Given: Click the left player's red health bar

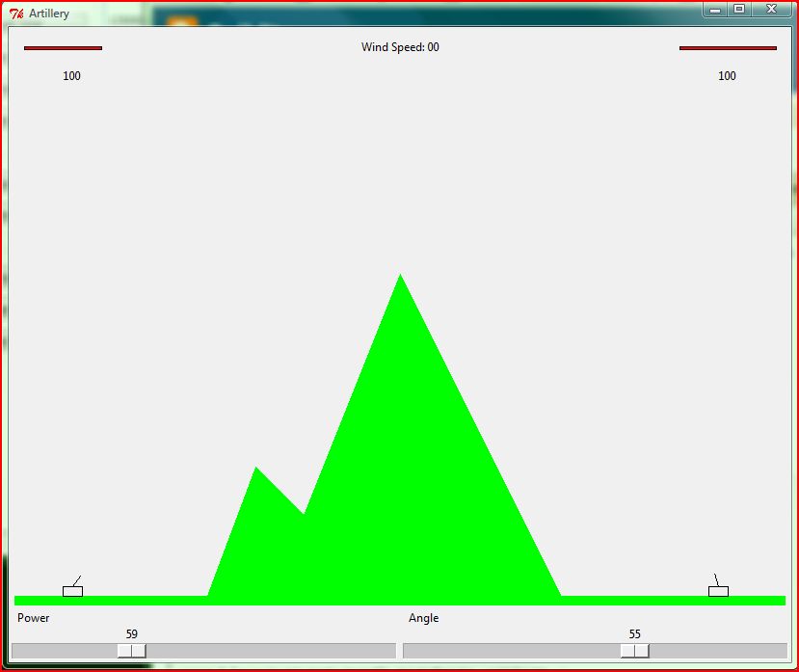Looking at the screenshot, I should pos(63,48).
